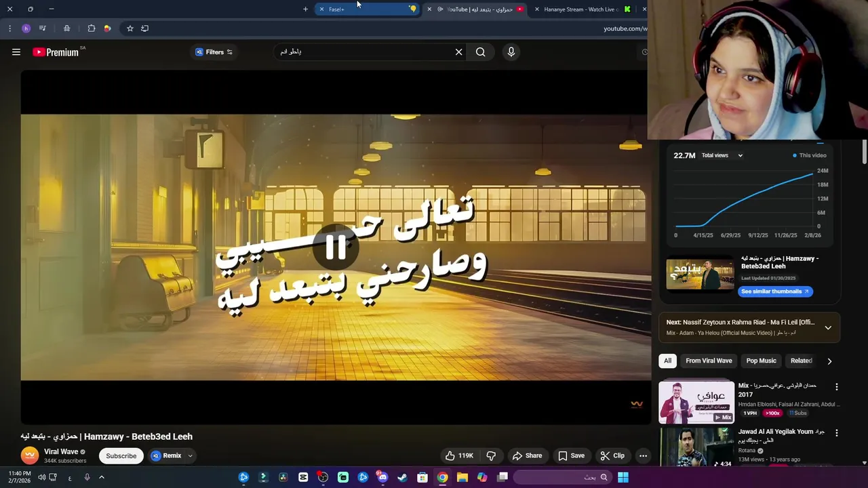Open the Hamzawy stats thumbnail image

pyautogui.click(x=700, y=273)
